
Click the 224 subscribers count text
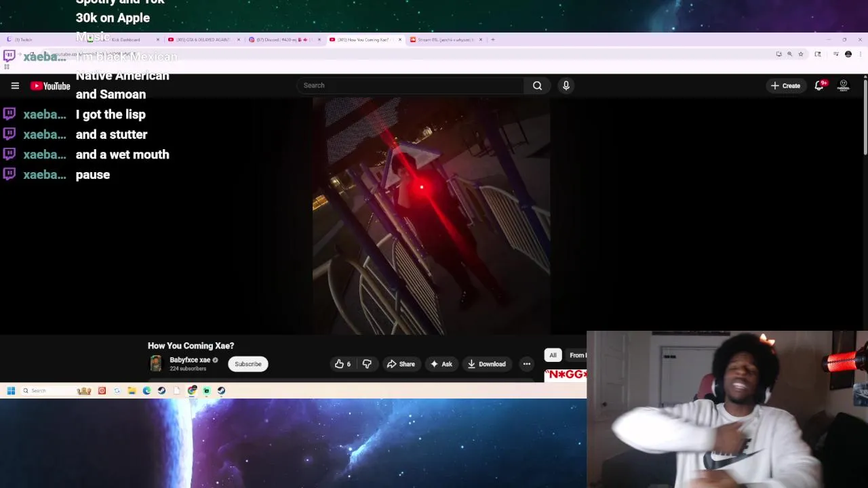(188, 369)
